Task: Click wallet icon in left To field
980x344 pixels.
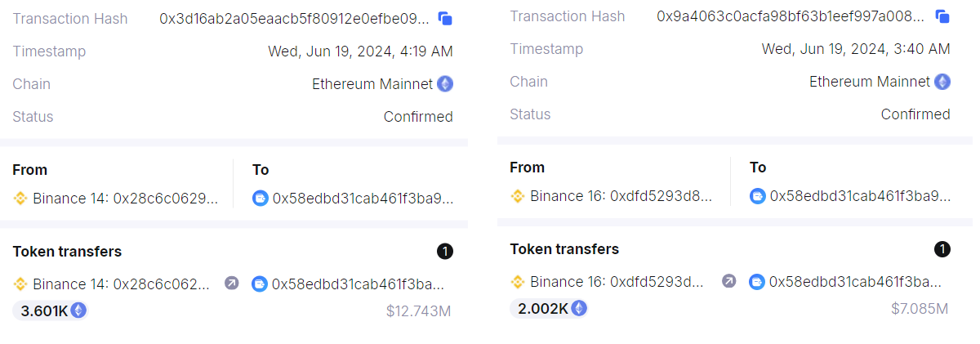Action: click(x=261, y=199)
